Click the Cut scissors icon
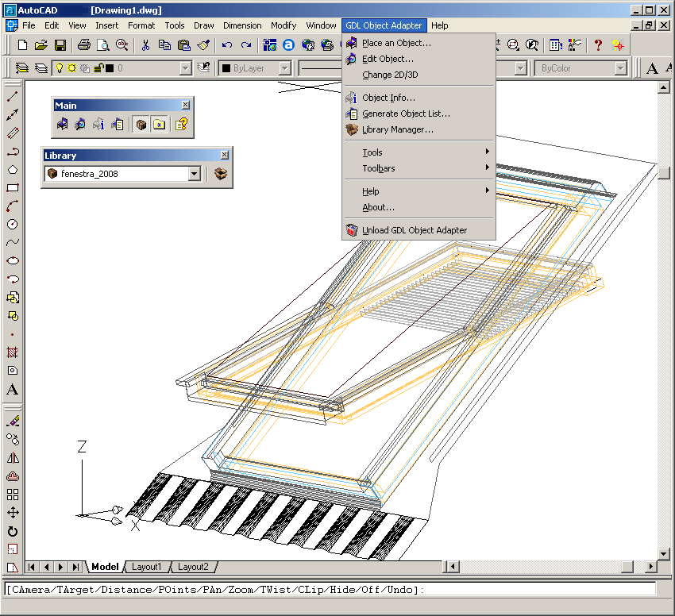 pyautogui.click(x=145, y=44)
